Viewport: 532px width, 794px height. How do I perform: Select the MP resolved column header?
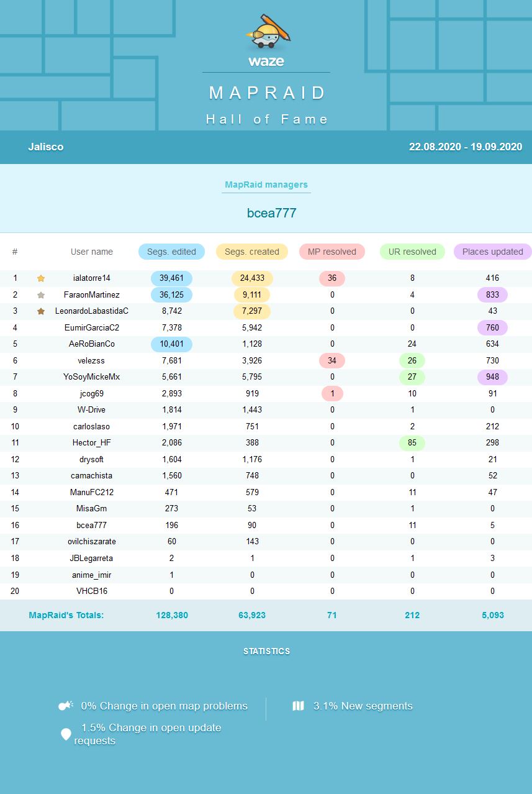click(332, 252)
